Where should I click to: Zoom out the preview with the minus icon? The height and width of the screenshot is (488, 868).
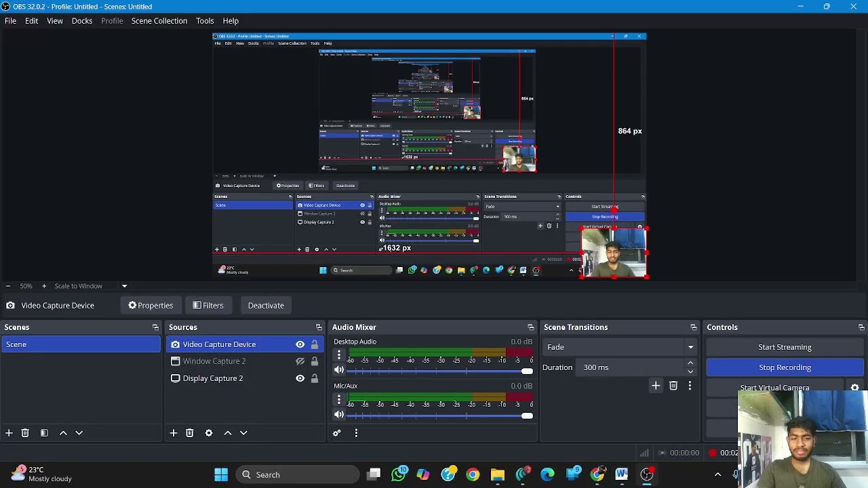coord(8,286)
